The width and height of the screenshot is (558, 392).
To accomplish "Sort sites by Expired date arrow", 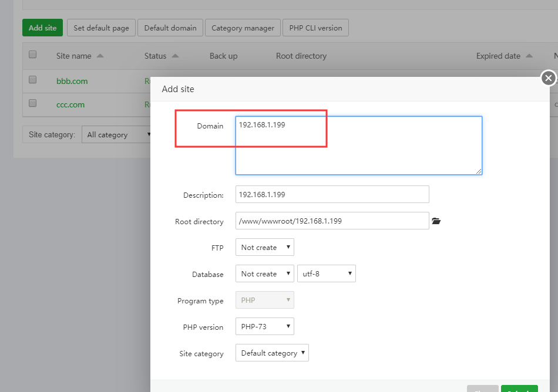I will [529, 56].
